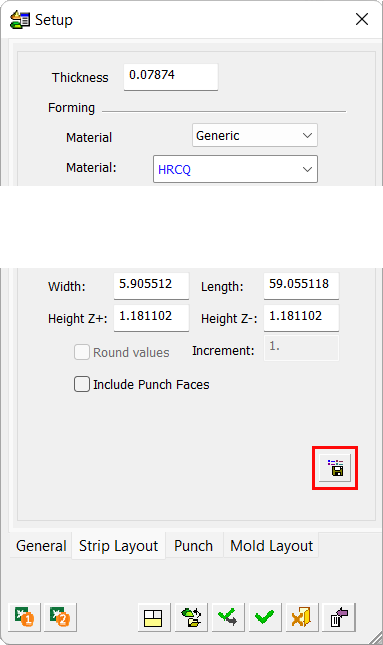
Task: Open the Generic material dropdown
Action: click(255, 135)
